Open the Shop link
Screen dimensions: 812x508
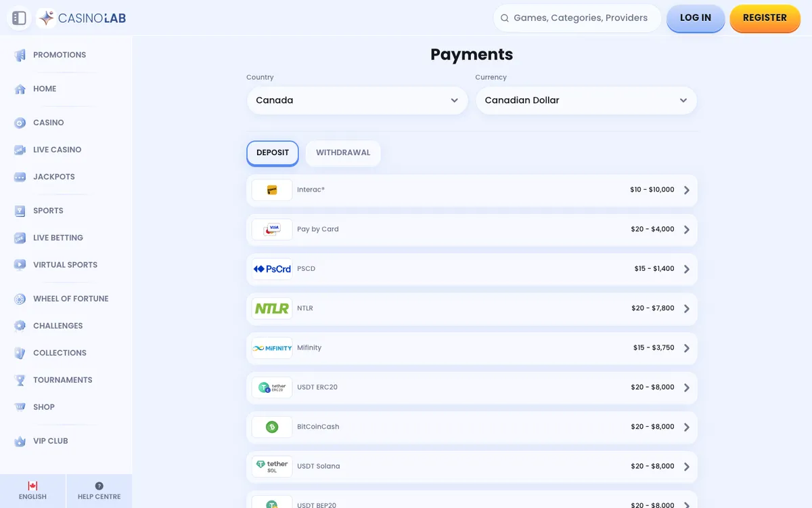coord(44,407)
